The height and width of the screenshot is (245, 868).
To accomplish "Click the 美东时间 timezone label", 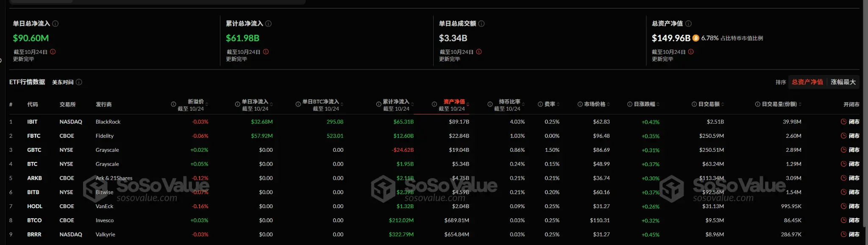I will (63, 82).
